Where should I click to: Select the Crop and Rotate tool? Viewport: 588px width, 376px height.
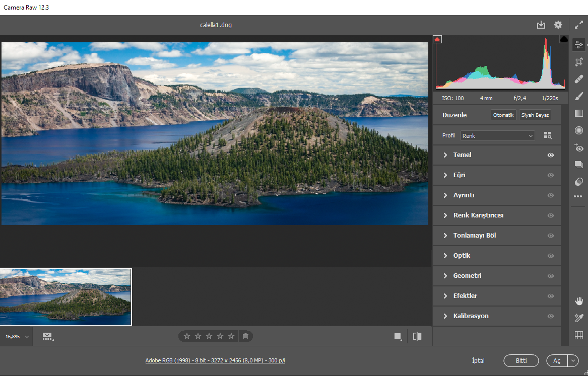[x=578, y=62]
